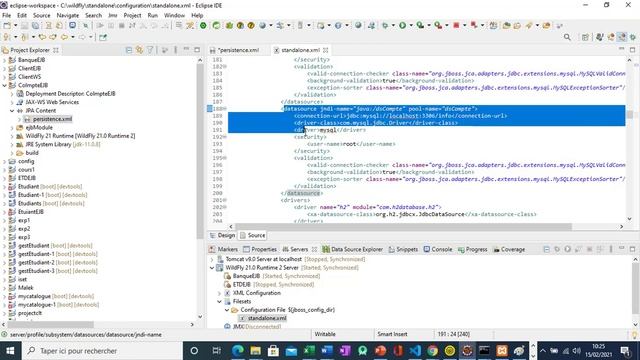Collapse WildFly 21.0 Runtime 2 Server node
The image size is (640, 360).
click(x=212, y=268)
